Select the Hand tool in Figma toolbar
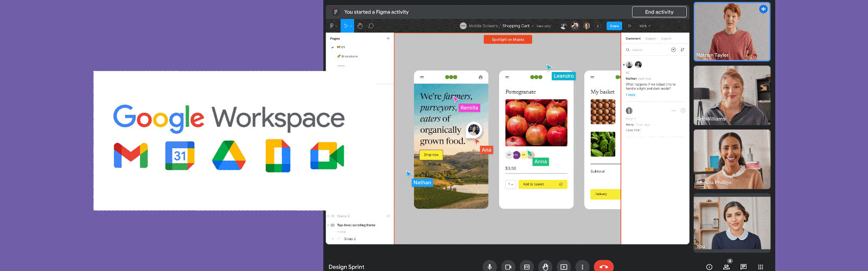The height and width of the screenshot is (271, 868). tap(359, 26)
